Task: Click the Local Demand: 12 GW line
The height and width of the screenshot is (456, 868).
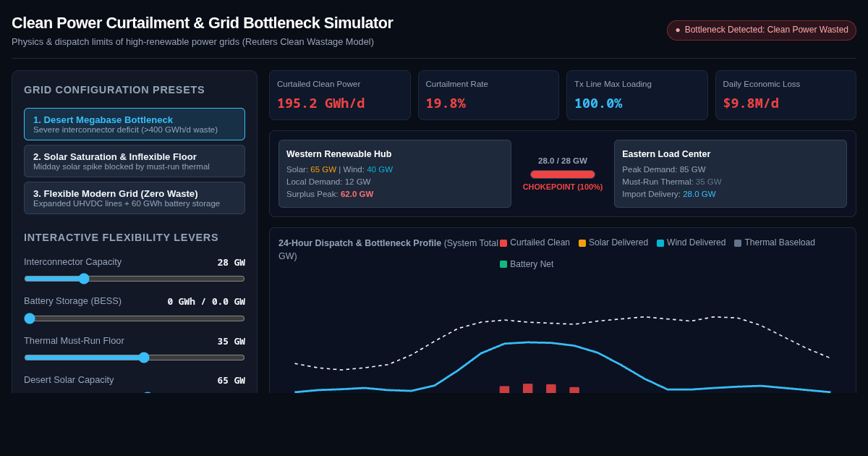Action: [x=328, y=182]
